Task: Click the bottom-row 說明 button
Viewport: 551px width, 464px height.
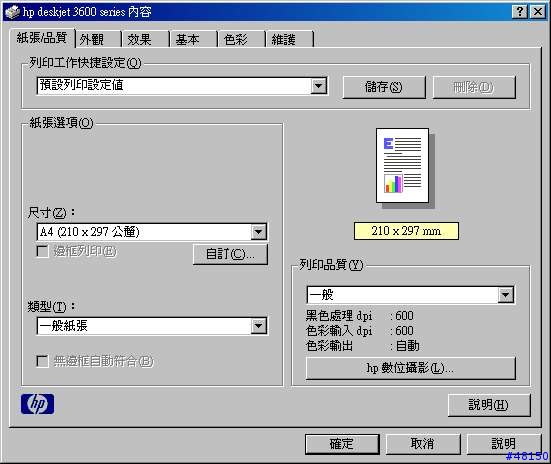Action: coord(504,444)
